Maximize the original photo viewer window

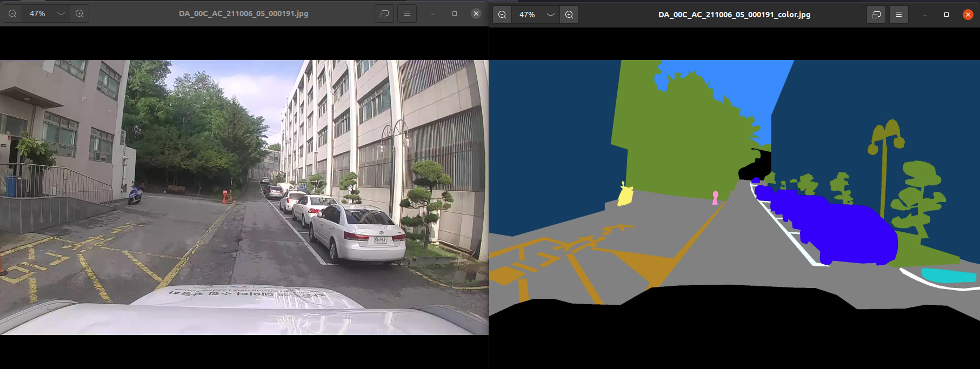(455, 14)
